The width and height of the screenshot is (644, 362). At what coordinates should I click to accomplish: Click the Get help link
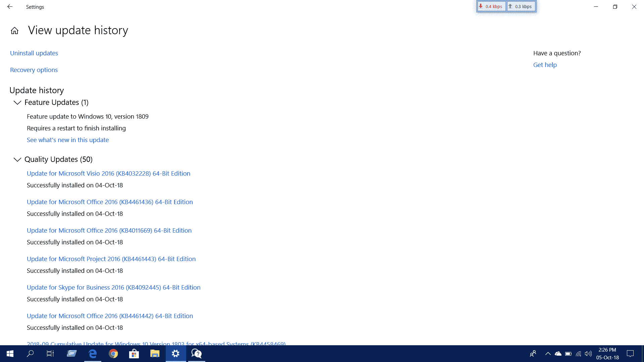545,65
